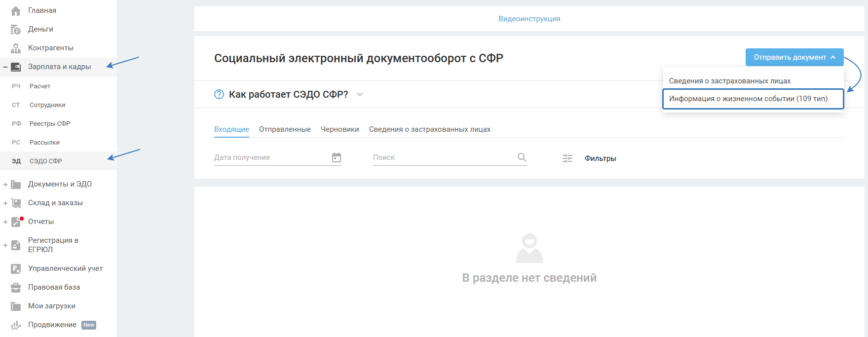Click the New badge next to Продвижение
Image resolution: width=868 pixels, height=337 pixels.
click(x=89, y=325)
